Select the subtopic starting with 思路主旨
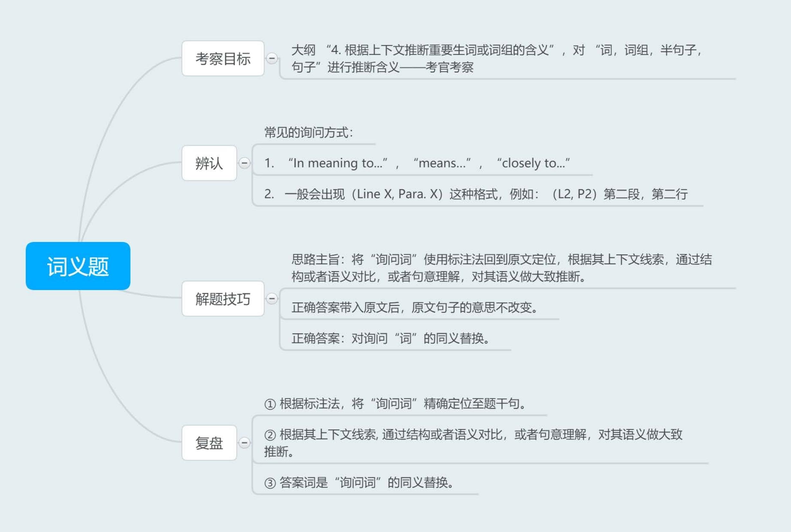This screenshot has height=532, width=791. pos(502,268)
